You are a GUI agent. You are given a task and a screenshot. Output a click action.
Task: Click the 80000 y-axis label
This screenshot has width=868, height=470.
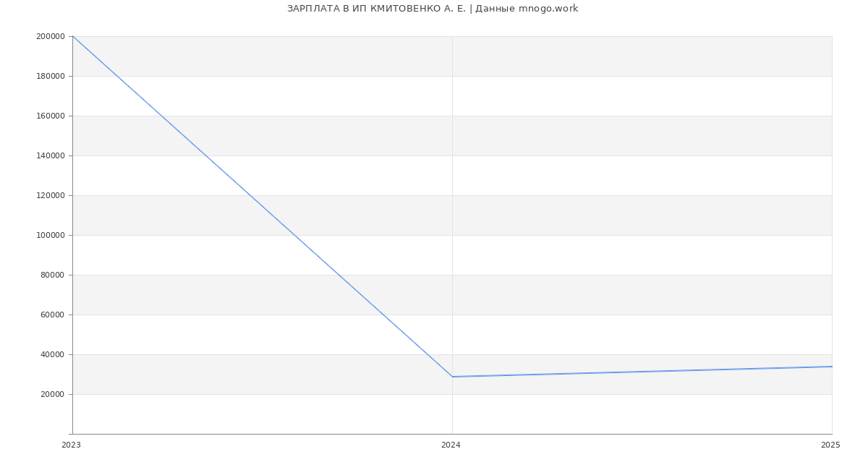[x=52, y=275]
